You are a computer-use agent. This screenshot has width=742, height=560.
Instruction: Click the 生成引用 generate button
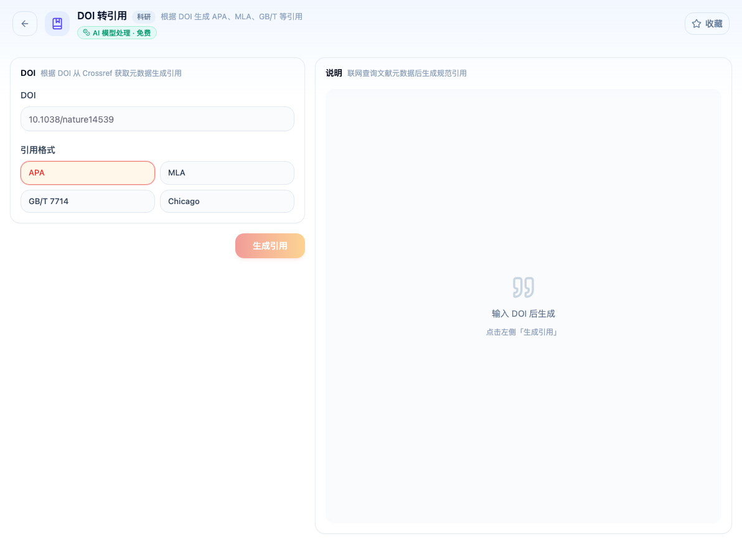click(270, 246)
